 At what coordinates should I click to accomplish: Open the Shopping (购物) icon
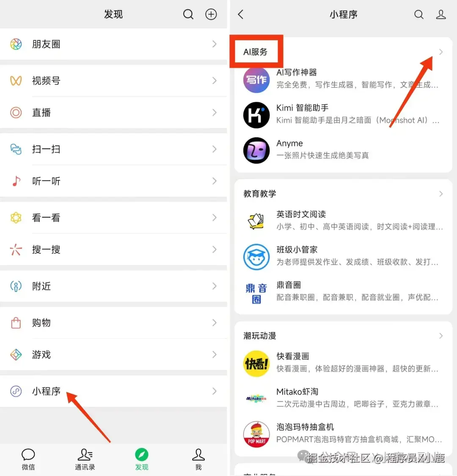16,323
